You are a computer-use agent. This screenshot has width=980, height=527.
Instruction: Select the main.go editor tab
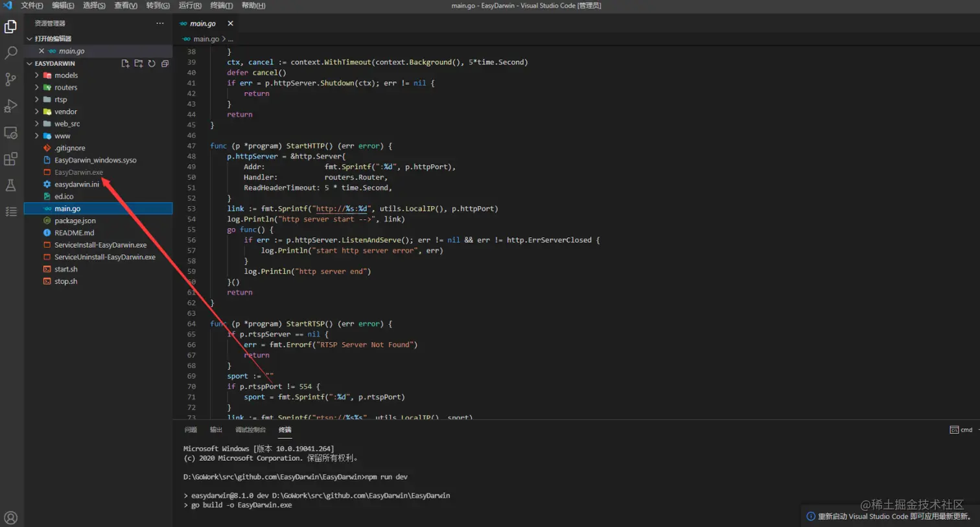click(x=202, y=23)
